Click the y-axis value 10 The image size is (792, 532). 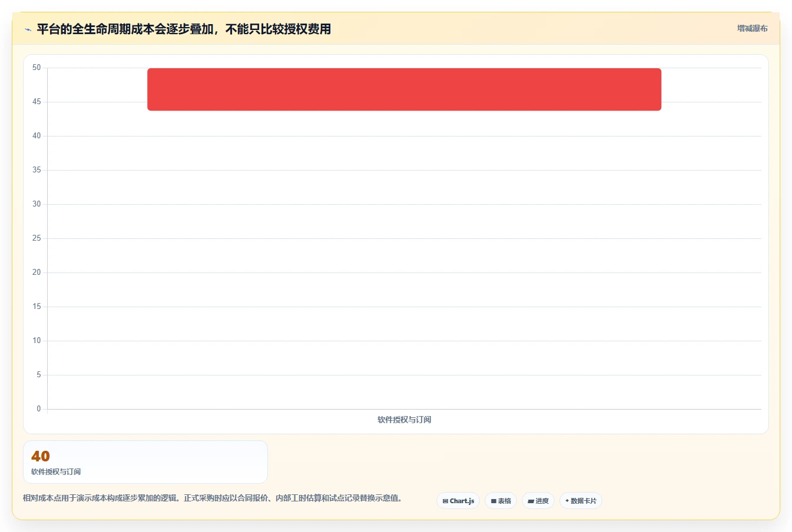coord(37,341)
